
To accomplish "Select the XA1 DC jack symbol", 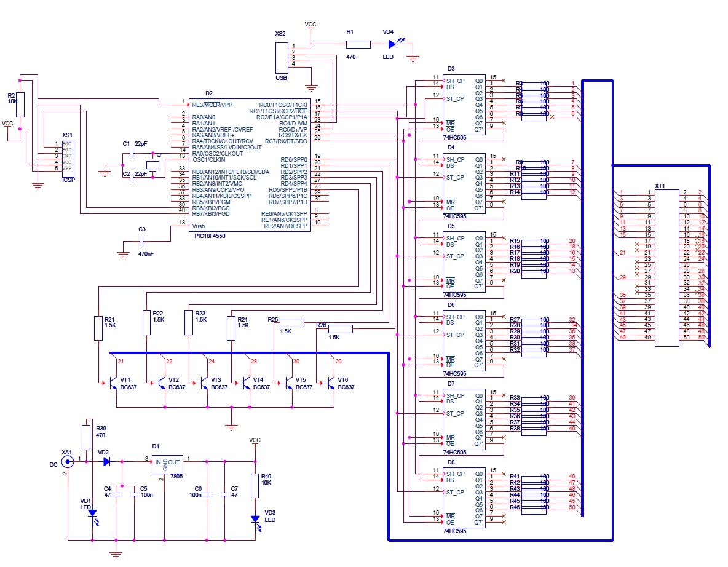I will [x=68, y=462].
